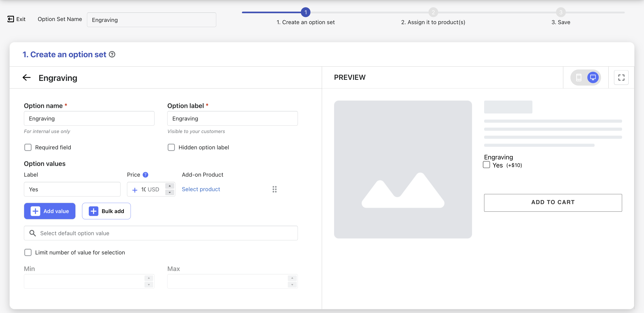The width and height of the screenshot is (644, 313).
Task: Go to step 2 Assign it to product(s)
Action: point(433,12)
